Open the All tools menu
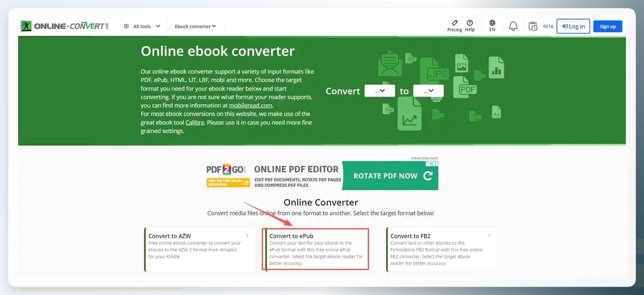The height and width of the screenshot is (295, 644). (142, 26)
